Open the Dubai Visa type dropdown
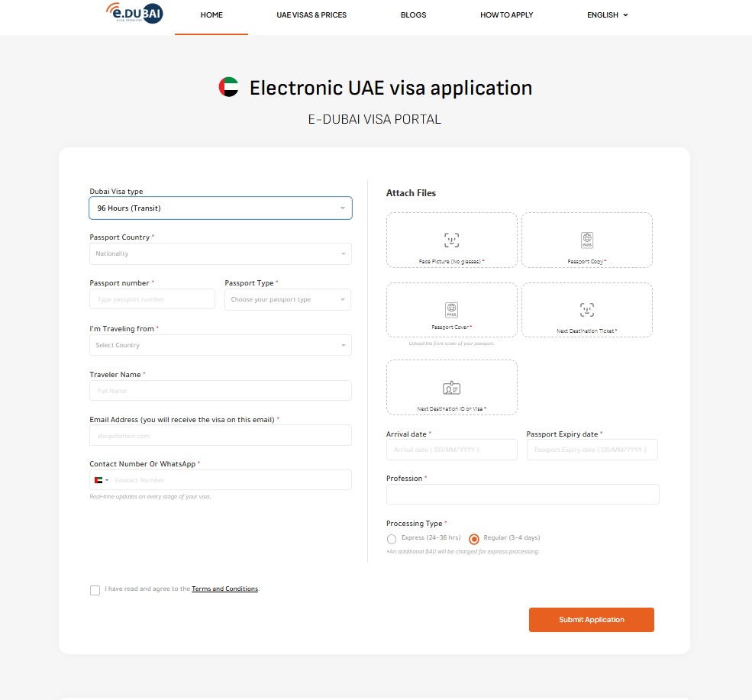Image resolution: width=752 pixels, height=700 pixels. click(x=220, y=208)
